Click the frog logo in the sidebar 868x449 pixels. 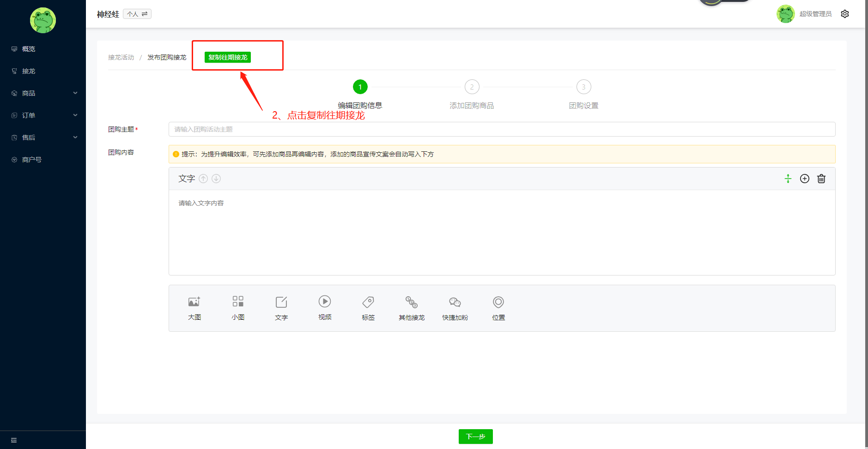pyautogui.click(x=43, y=20)
